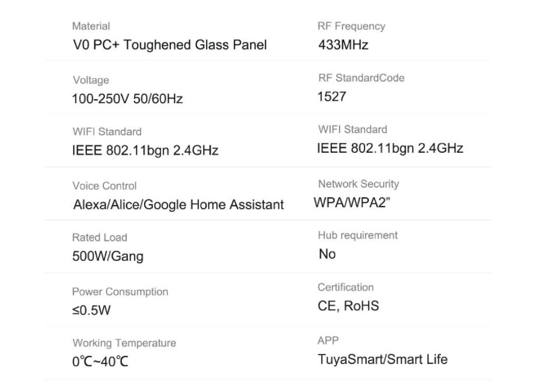Viewport: 536px width, 392px height.
Task: Click the TuyaSmart/Smart Life app text
Action: coord(383,359)
